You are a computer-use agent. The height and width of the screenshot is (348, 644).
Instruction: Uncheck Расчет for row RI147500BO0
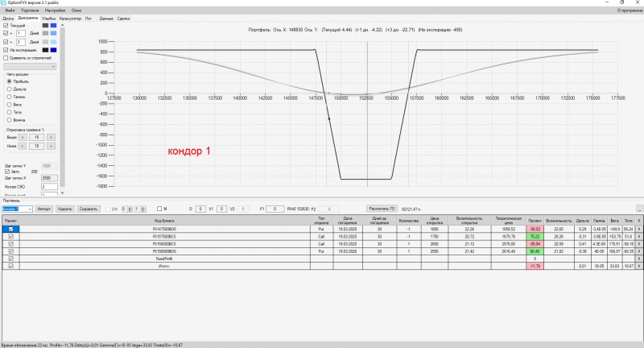pyautogui.click(x=10, y=229)
